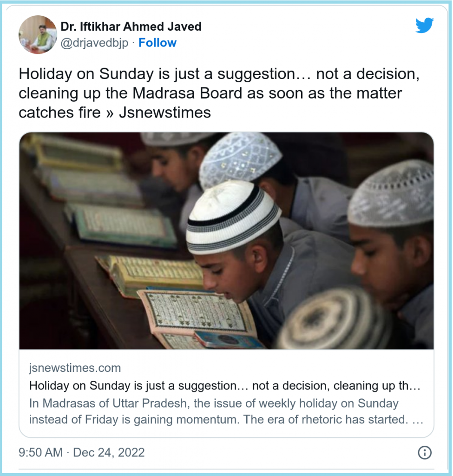Viewport: 453px width, 476px height.
Task: Click the Jsnewstimes text ending the tweet
Action: [x=165, y=112]
